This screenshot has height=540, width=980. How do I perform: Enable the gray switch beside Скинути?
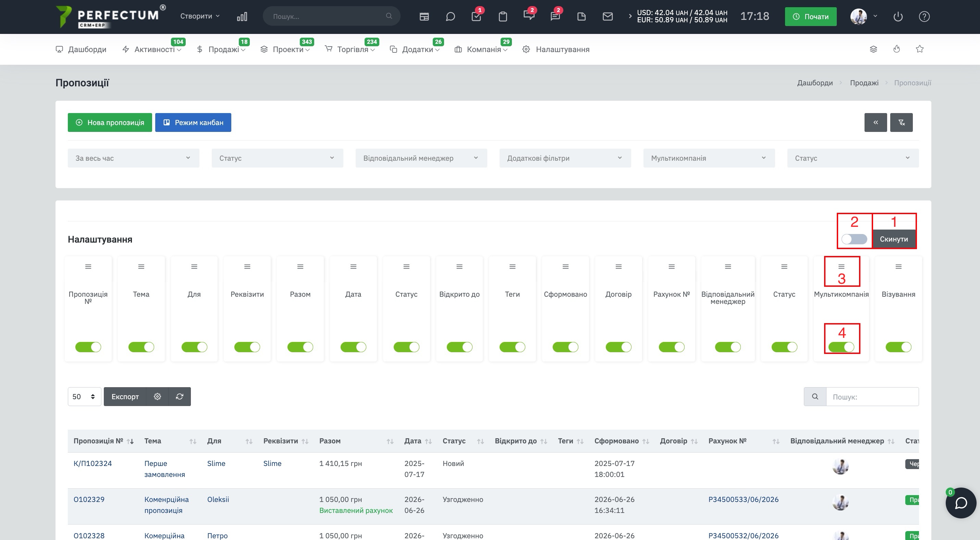tap(854, 239)
